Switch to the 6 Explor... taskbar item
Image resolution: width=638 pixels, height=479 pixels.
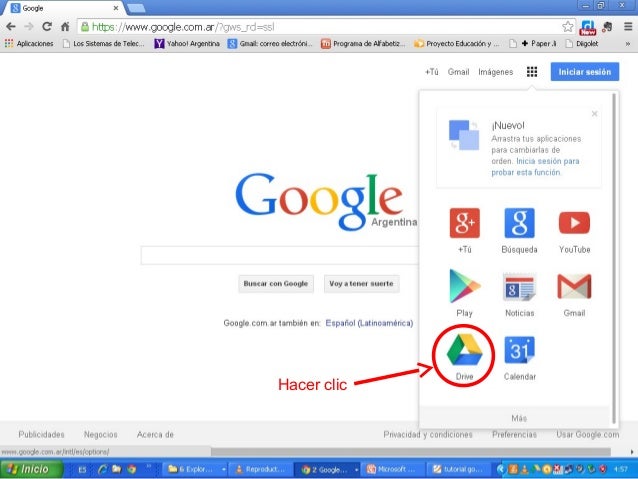click(x=195, y=469)
